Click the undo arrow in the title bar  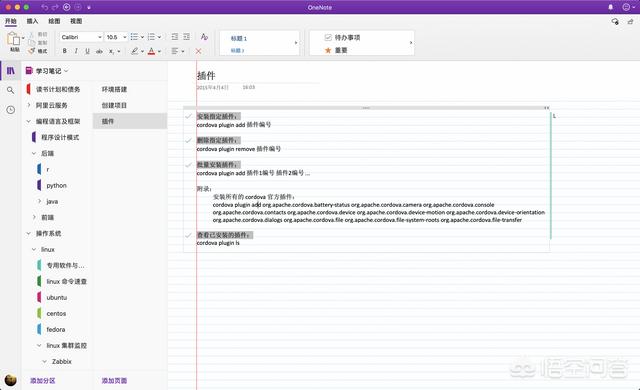click(x=44, y=7)
